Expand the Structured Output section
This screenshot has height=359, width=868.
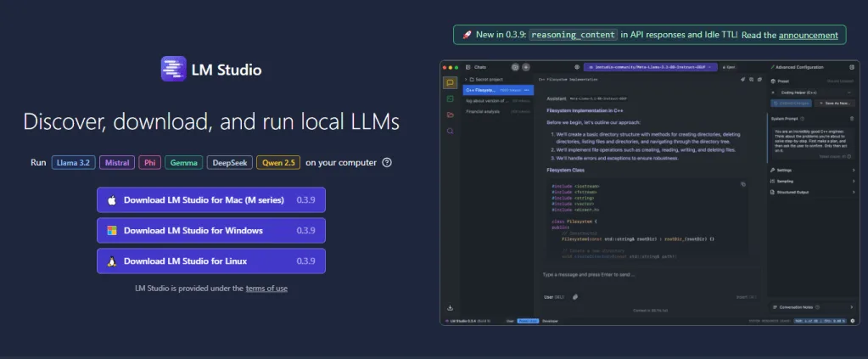click(813, 193)
